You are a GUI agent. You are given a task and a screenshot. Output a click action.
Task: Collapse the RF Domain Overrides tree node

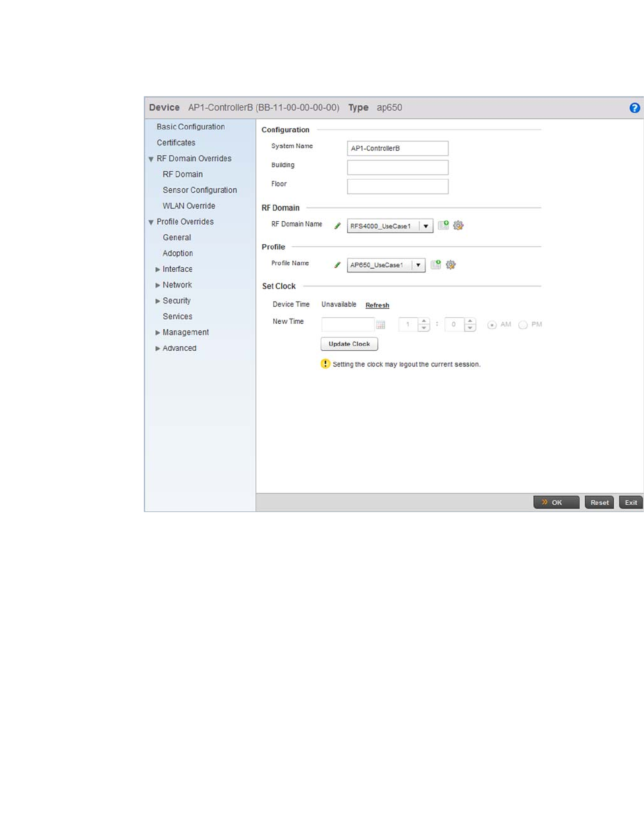click(x=151, y=159)
